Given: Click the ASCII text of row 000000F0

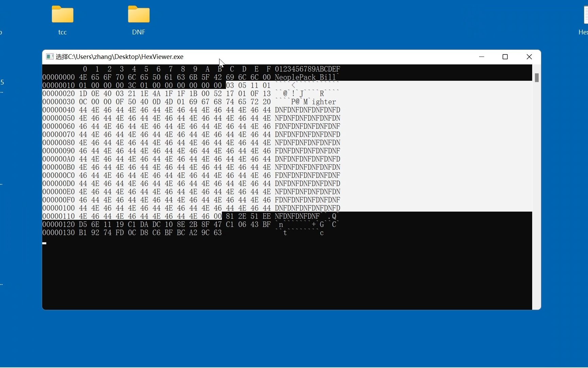Looking at the screenshot, I should (x=308, y=200).
